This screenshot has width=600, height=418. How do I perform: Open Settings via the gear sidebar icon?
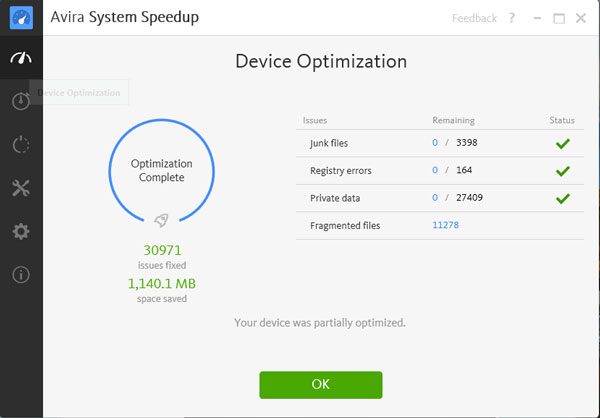pyautogui.click(x=21, y=232)
